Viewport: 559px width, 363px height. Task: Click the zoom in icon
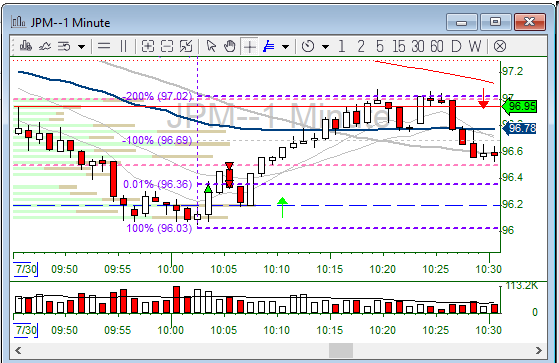(148, 46)
